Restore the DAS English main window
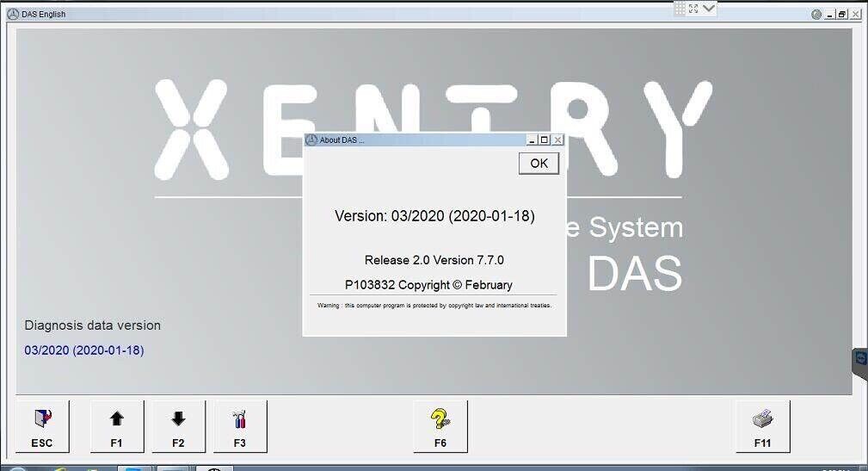This screenshot has width=868, height=471. click(x=842, y=15)
